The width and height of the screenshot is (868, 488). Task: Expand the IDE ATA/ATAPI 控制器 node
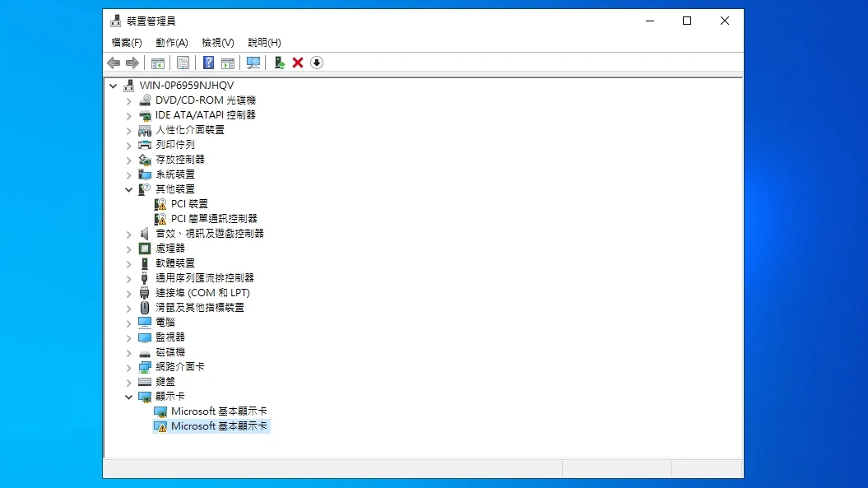click(128, 116)
